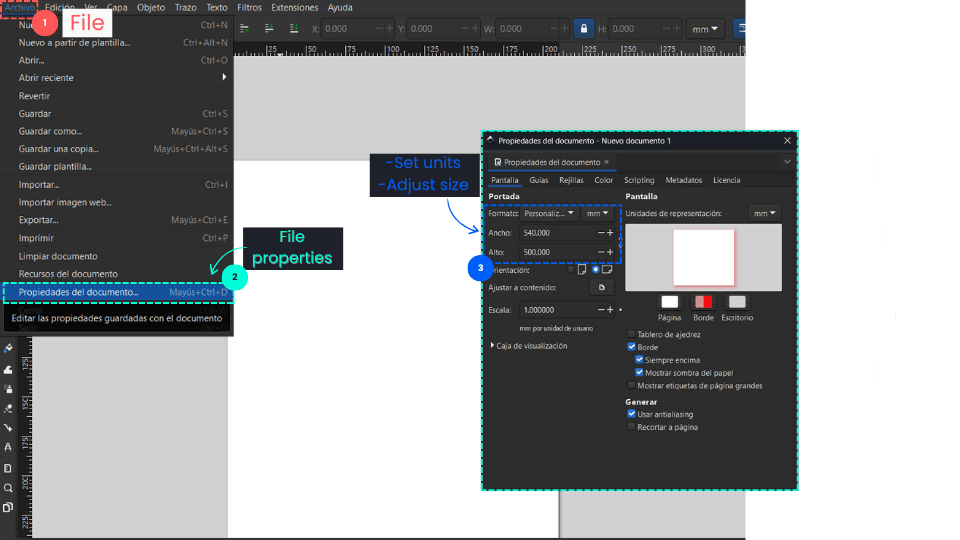Select the paint bucket fill tool
The image size is (960, 540).
8,349
